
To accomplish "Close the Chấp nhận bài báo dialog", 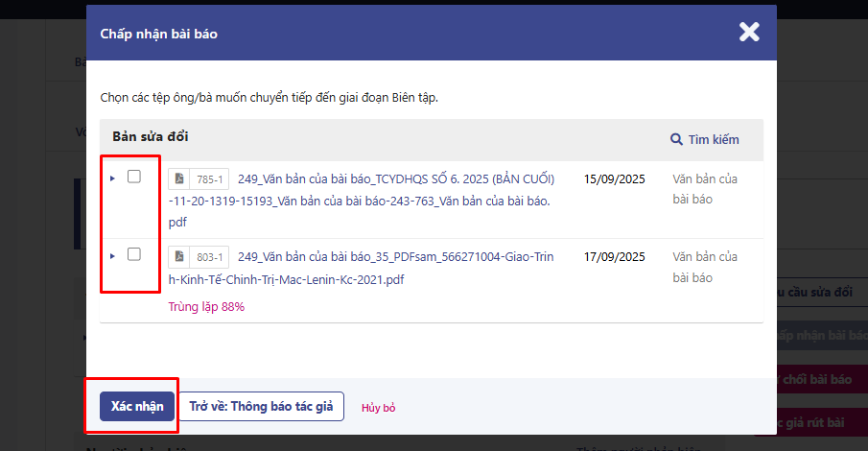I will tap(749, 33).
